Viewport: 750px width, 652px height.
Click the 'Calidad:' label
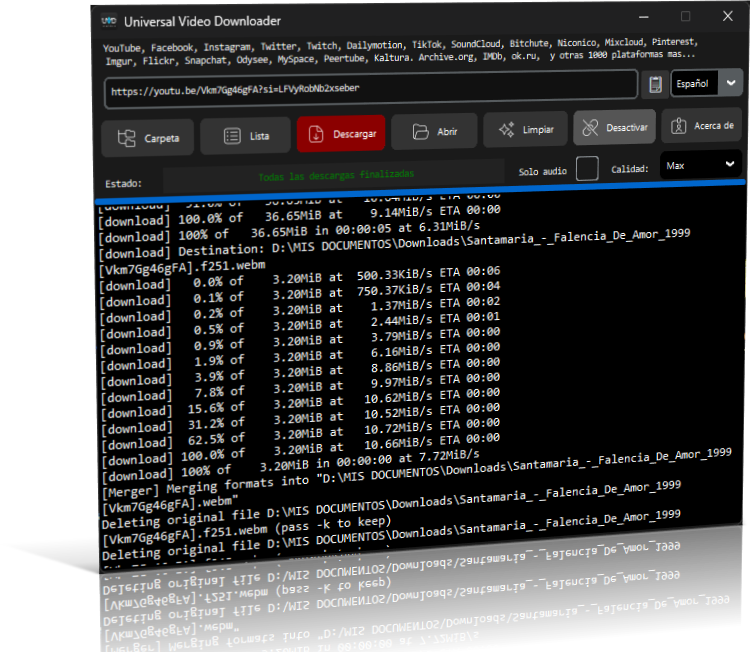point(629,169)
